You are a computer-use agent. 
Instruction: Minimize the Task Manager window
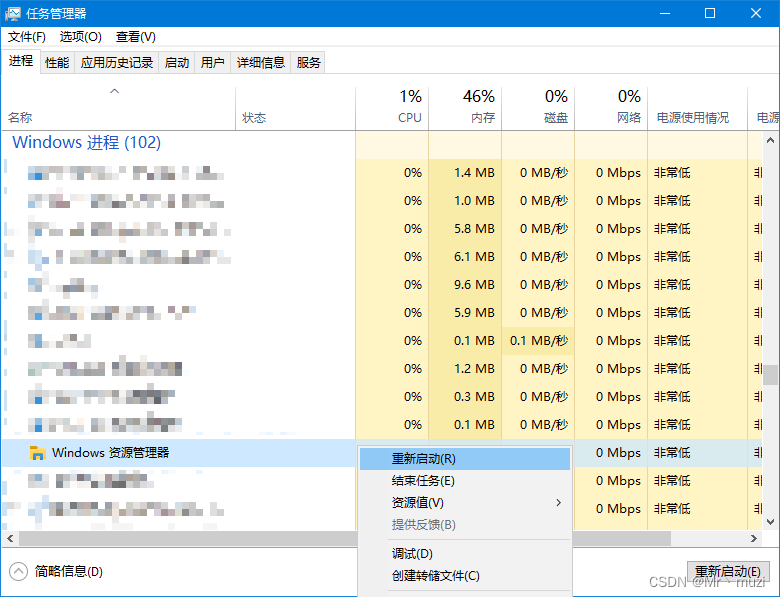(665, 13)
